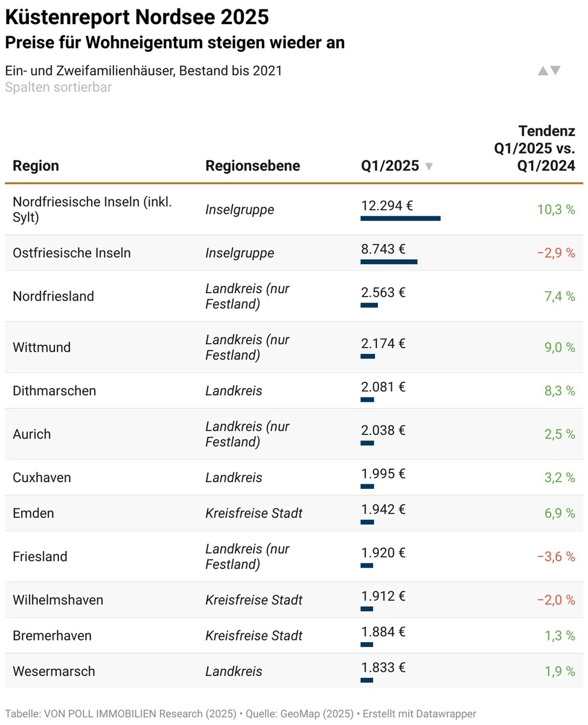588x725 pixels.
Task: Click Friesland's −3,6 % tendency value
Action: pyautogui.click(x=555, y=556)
